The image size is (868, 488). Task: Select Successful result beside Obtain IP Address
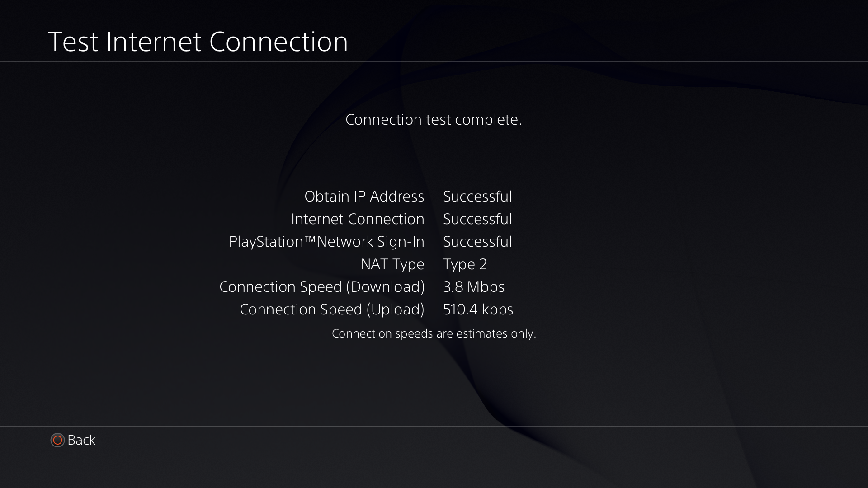click(x=477, y=197)
